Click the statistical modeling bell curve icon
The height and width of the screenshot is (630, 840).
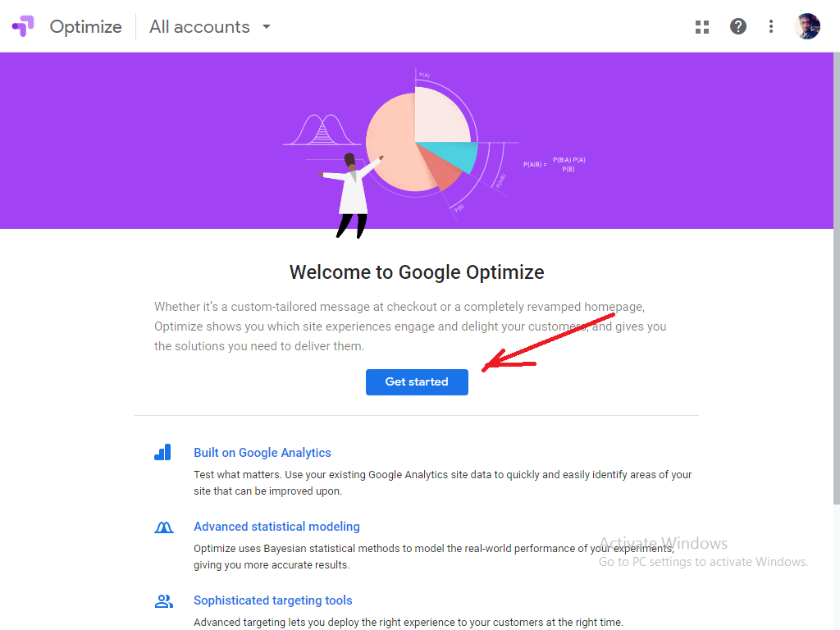163,527
